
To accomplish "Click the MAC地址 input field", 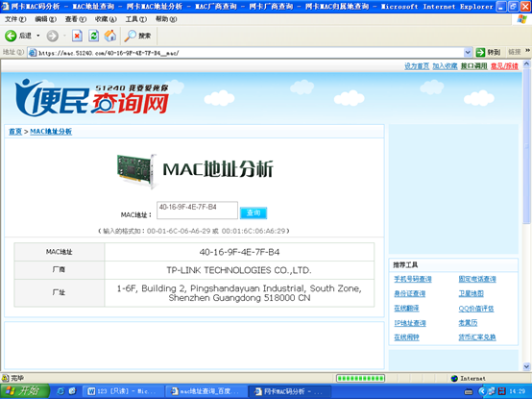I will [197, 211].
